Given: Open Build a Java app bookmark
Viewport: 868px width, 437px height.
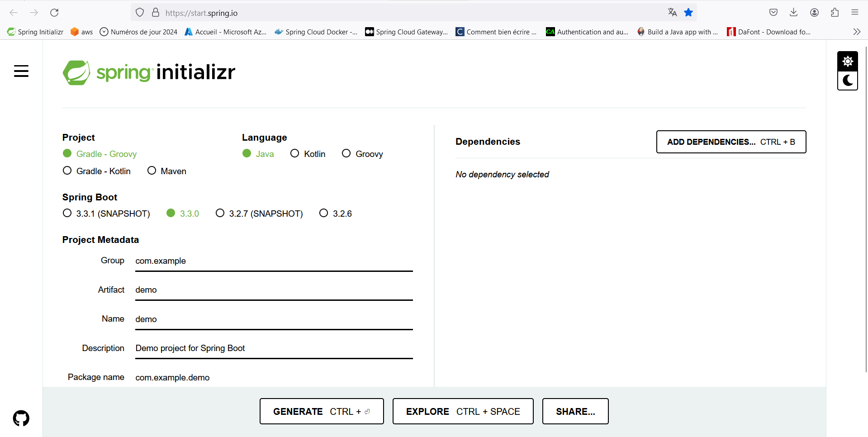Looking at the screenshot, I should click(x=678, y=32).
